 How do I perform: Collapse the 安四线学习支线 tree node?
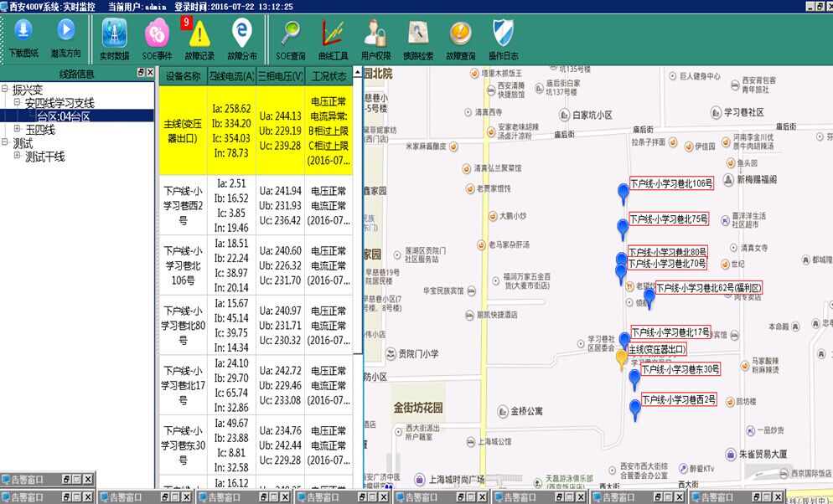tap(17, 102)
